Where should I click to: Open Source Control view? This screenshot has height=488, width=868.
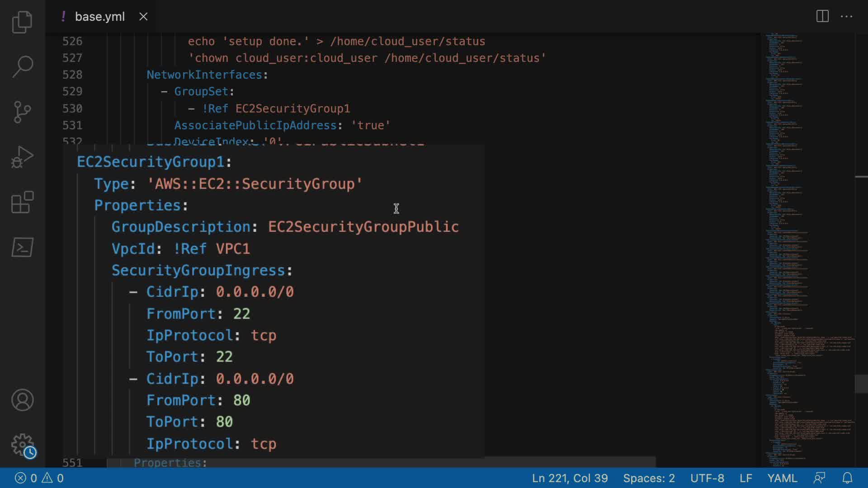pos(22,112)
